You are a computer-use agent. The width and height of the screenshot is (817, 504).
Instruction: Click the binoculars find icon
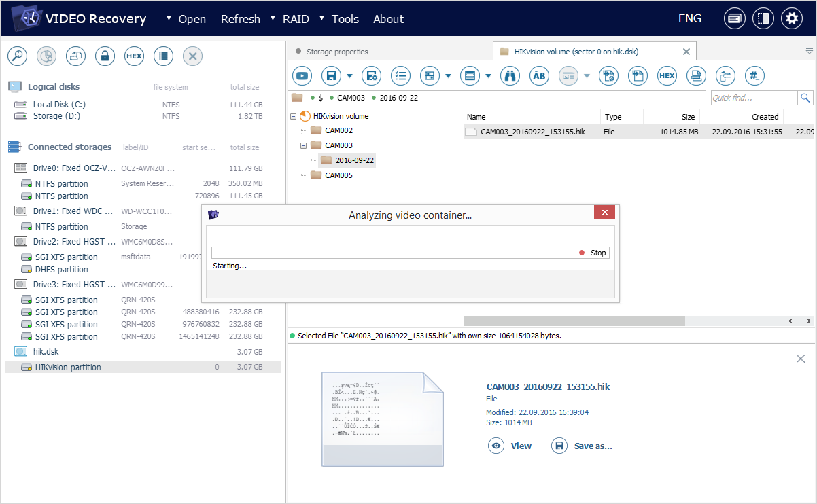pyautogui.click(x=510, y=76)
